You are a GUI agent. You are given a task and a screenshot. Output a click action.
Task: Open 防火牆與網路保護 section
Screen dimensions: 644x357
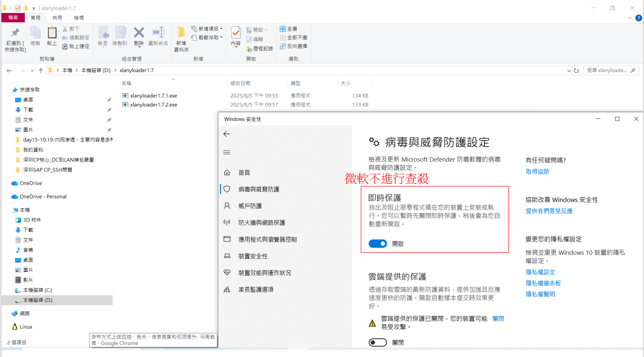coord(262,223)
